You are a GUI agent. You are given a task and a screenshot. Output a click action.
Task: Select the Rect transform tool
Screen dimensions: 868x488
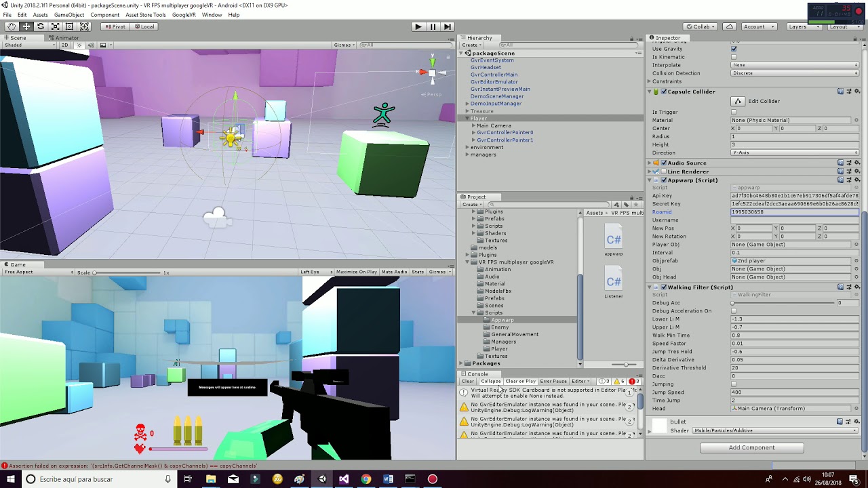tap(69, 26)
